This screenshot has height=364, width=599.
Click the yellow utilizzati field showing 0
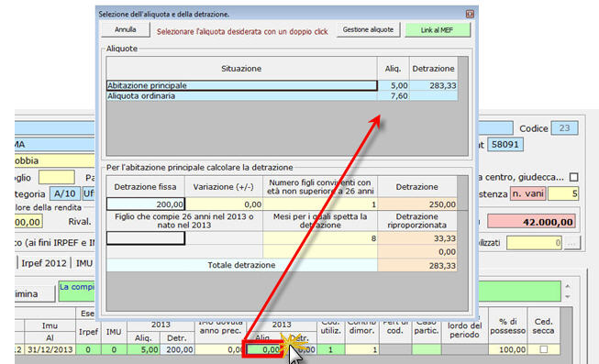(x=534, y=243)
